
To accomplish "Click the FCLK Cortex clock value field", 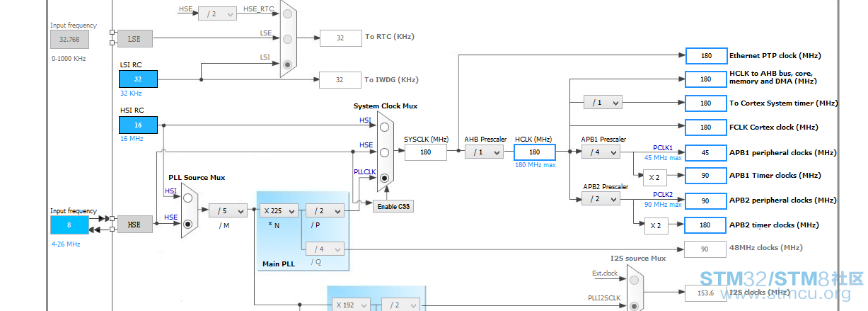I will (706, 128).
